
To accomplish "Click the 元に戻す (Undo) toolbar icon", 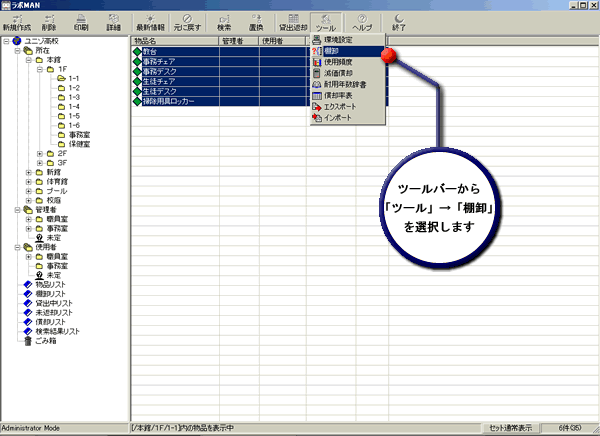I will point(187,23).
